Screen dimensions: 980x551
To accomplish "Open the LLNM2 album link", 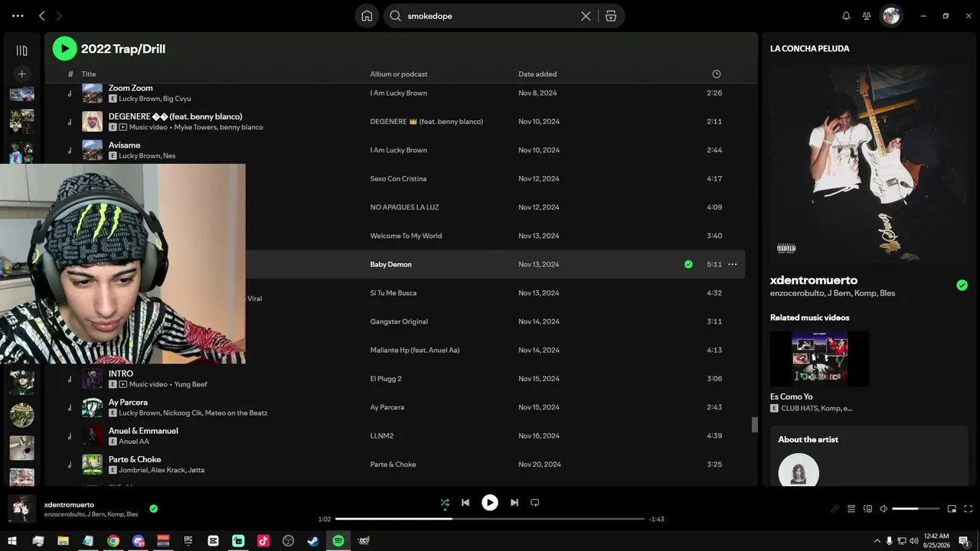I will pos(381,436).
